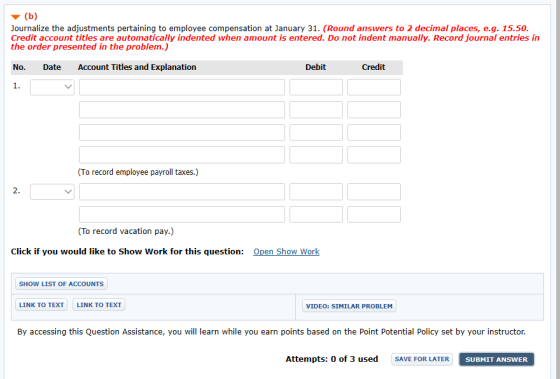Open the Open Show Work link

click(x=286, y=251)
